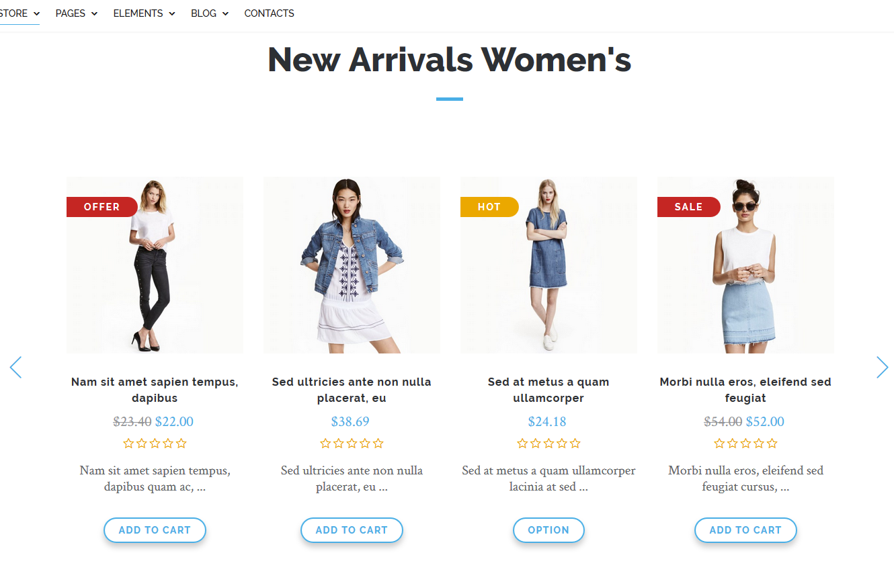Viewport: 894px width, 588px height.
Task: Expand the PAGES menu dropdown
Action: pos(77,13)
